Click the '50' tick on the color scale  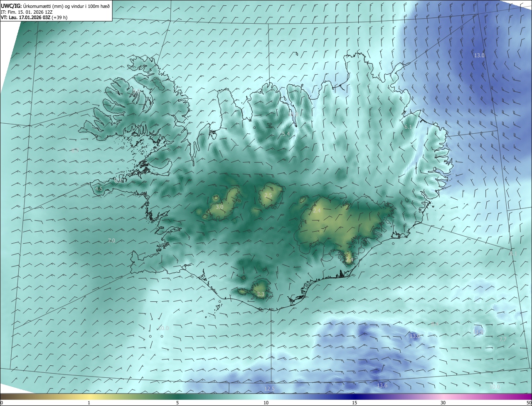pos(529,403)
